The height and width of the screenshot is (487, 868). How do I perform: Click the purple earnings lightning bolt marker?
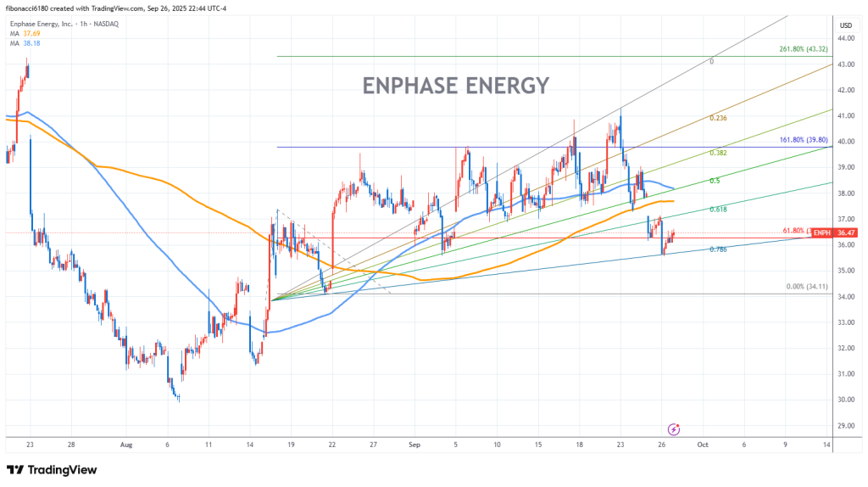point(674,429)
